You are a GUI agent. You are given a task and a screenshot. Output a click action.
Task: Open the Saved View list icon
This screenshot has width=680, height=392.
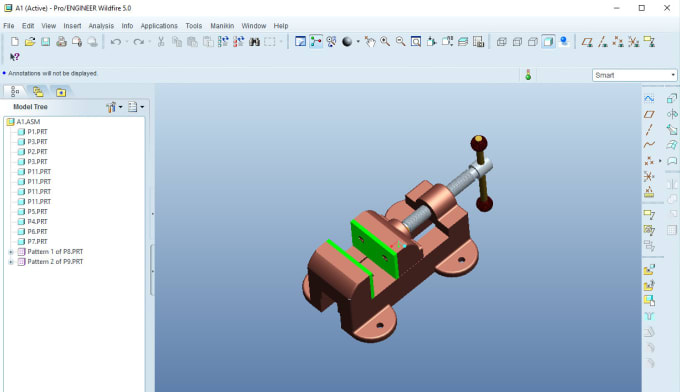447,42
